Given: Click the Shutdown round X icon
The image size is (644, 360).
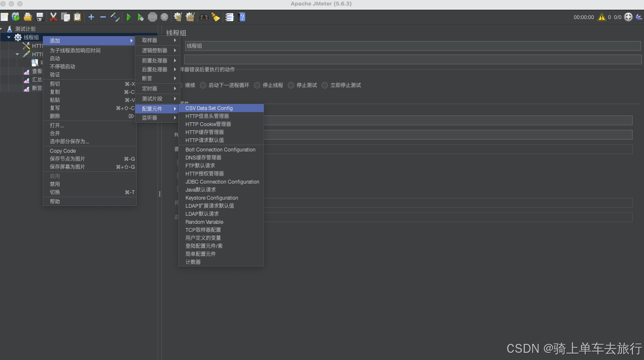Looking at the screenshot, I should point(164,17).
